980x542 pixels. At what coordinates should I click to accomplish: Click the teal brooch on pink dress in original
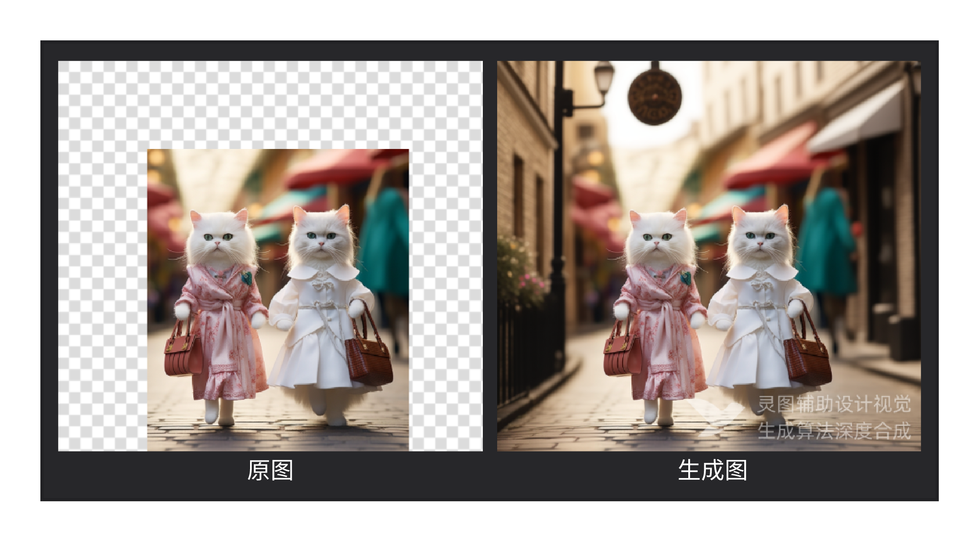pyautogui.click(x=247, y=278)
